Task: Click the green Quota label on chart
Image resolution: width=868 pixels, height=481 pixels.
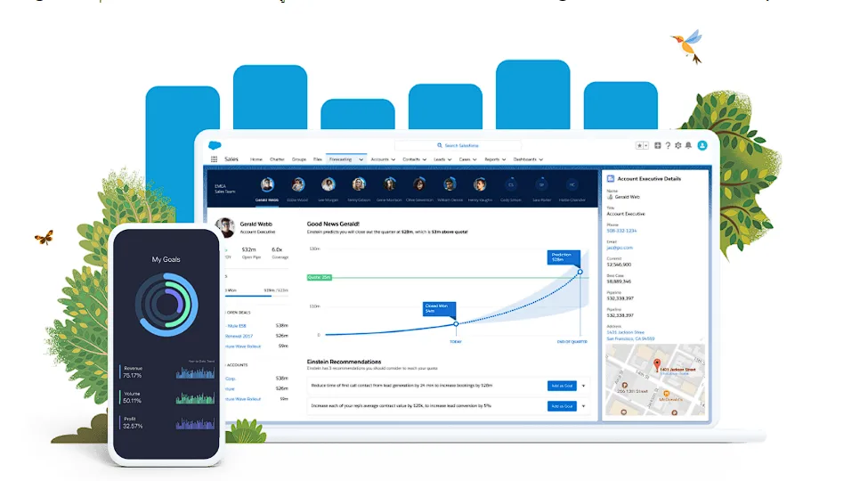Action: pos(320,277)
